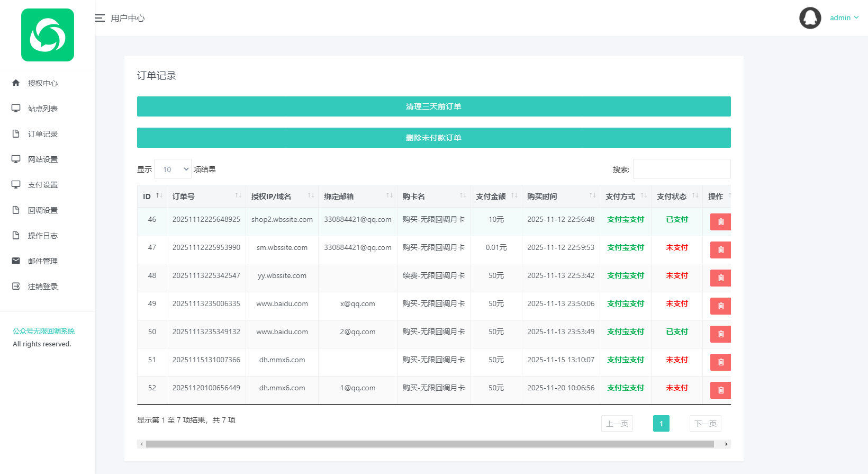868x474 pixels.
Task: Click 用户中心 header title
Action: click(x=128, y=18)
